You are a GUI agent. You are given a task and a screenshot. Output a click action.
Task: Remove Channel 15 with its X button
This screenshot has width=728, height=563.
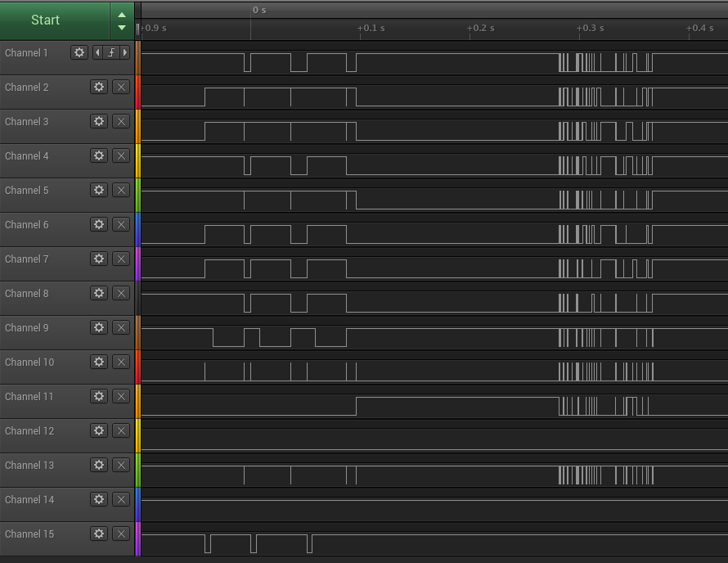121,534
